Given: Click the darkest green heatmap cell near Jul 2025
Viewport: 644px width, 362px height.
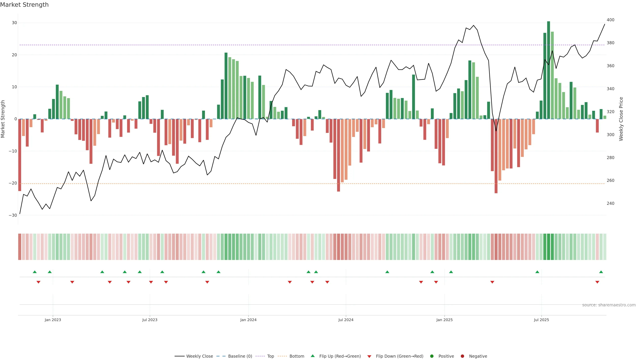Looking at the screenshot, I should 549,247.
